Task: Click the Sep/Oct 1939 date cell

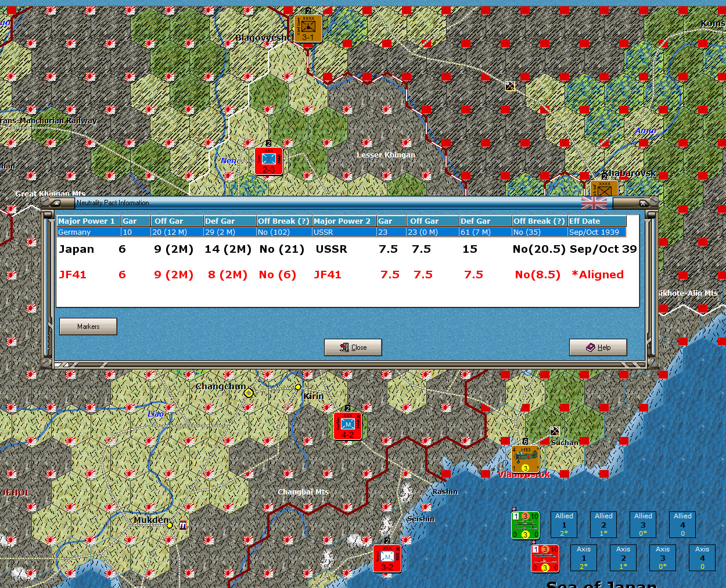Action: (x=596, y=232)
